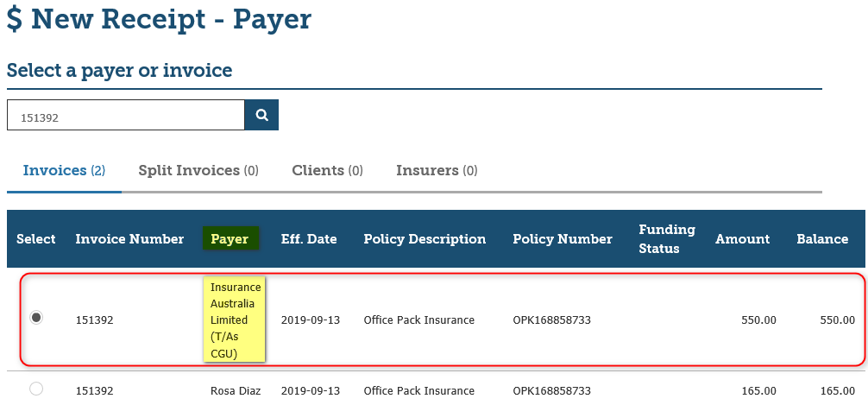Select the Insurance Australia Limited invoice radio
This screenshot has height=405, width=868.
pyautogui.click(x=35, y=318)
